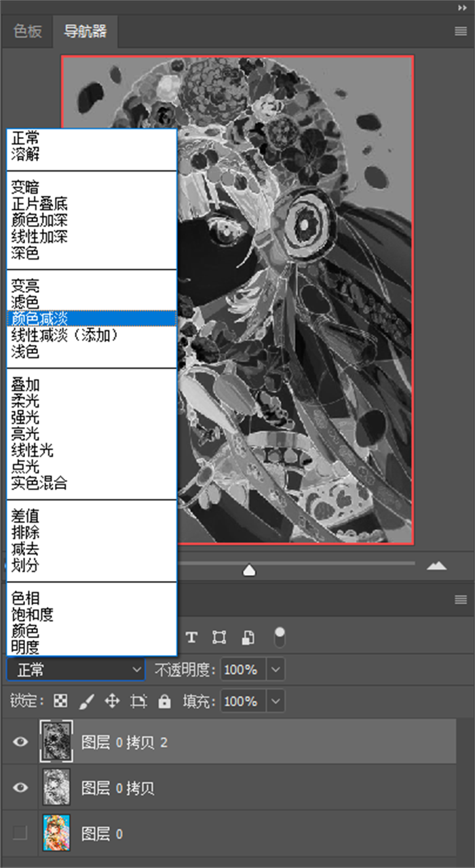Select the 图层 0 拷贝 thumbnail

coord(56,787)
